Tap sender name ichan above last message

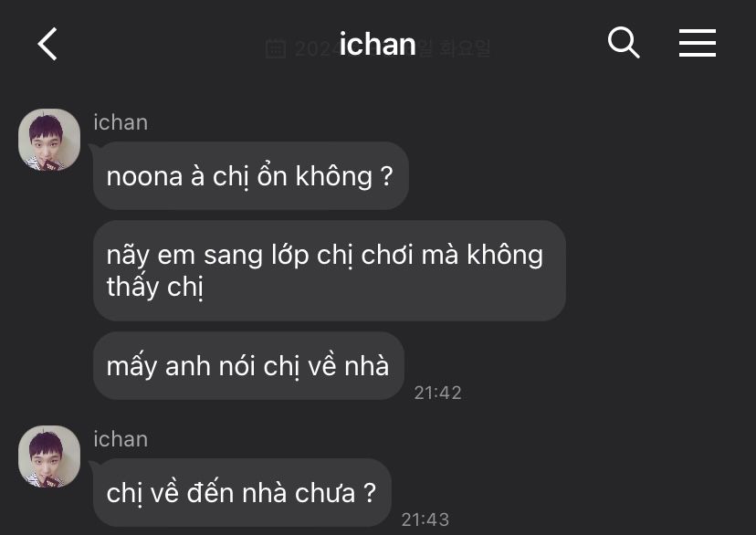point(121,439)
